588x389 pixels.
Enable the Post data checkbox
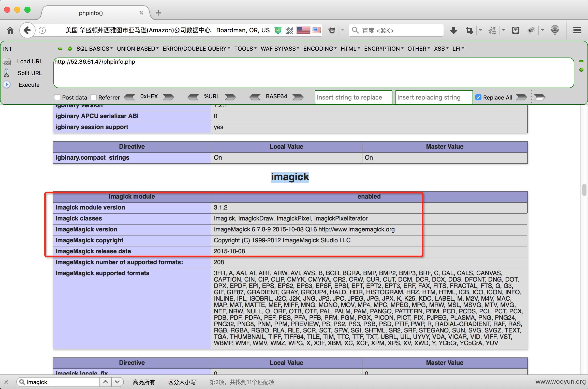[x=57, y=97]
